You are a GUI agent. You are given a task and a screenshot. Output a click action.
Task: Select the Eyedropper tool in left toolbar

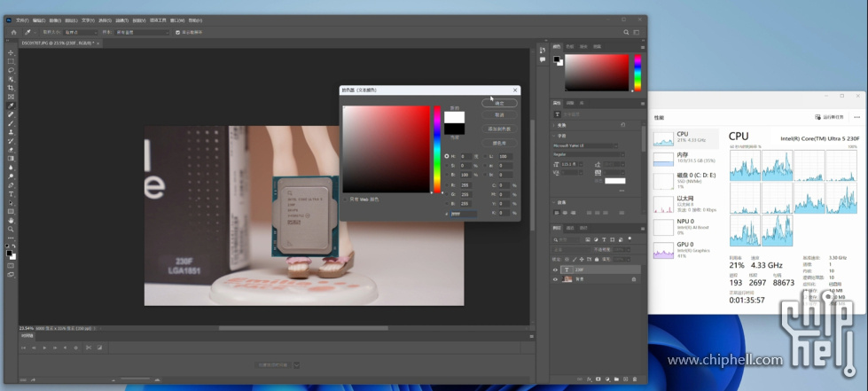[x=11, y=106]
